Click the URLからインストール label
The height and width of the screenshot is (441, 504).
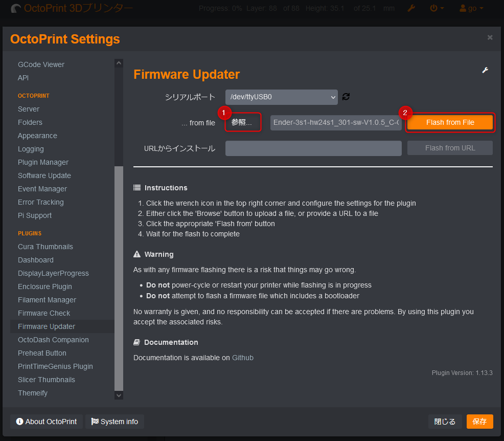(180, 148)
